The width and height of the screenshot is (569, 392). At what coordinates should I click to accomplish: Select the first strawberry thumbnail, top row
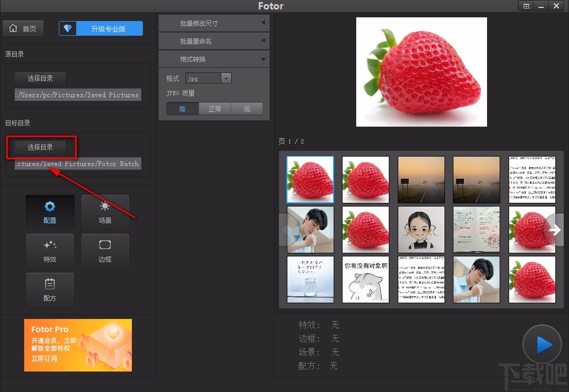tap(311, 180)
